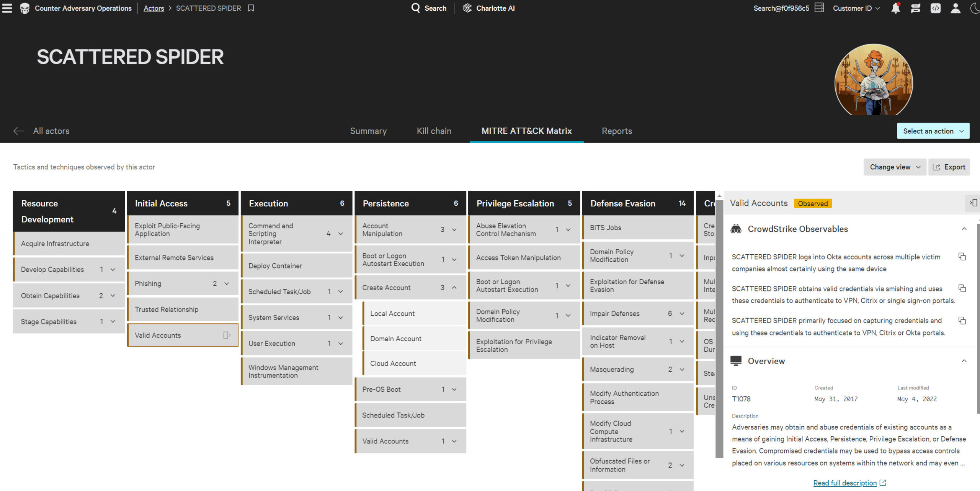The image size is (980, 491).
Task: Expand Masquerading sub-techniques
Action: tap(682, 370)
